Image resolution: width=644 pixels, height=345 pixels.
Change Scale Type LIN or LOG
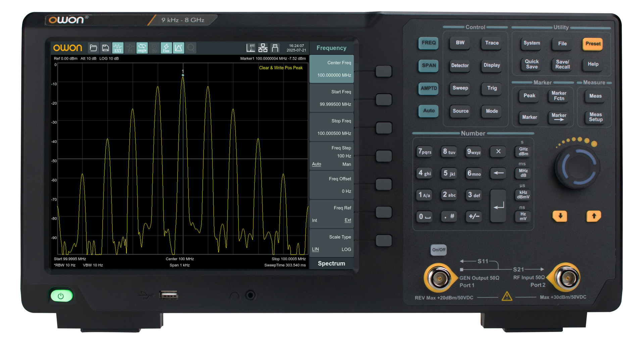click(x=332, y=243)
